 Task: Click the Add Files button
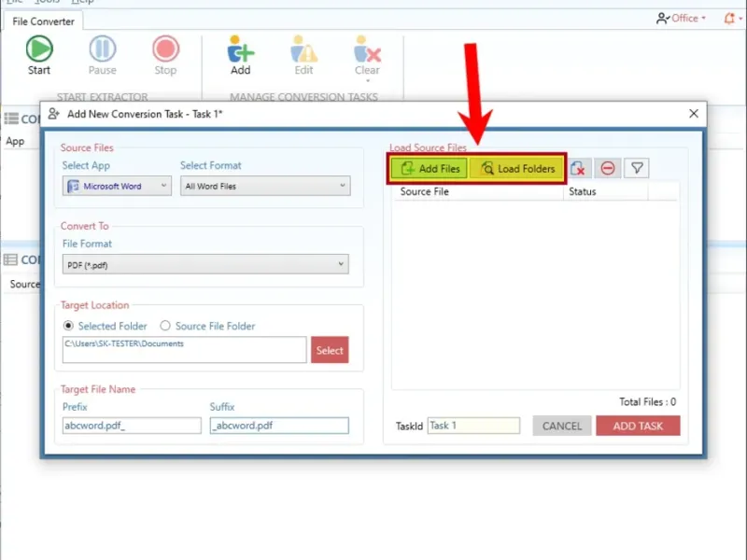pos(430,169)
